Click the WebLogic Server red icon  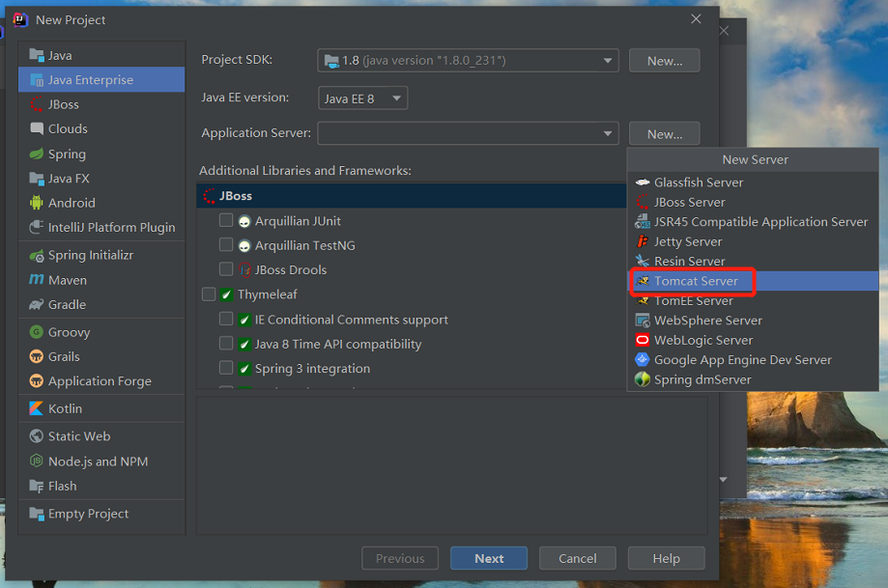[643, 340]
